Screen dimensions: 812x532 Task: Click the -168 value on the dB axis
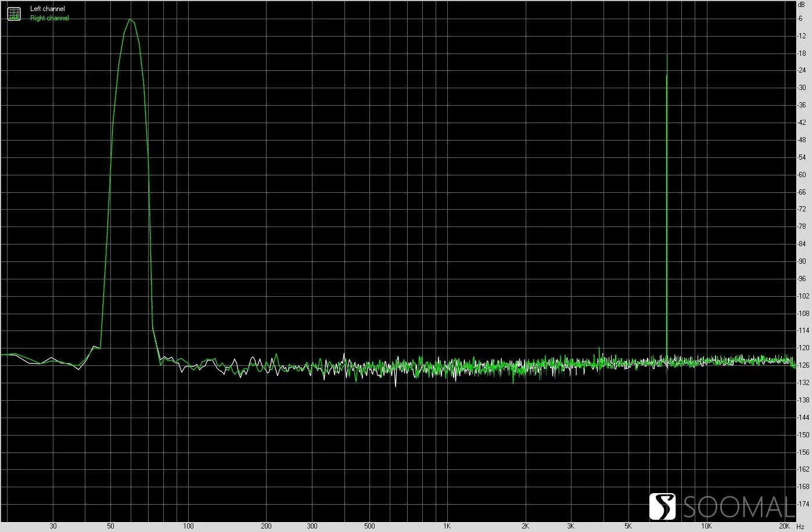803,487
